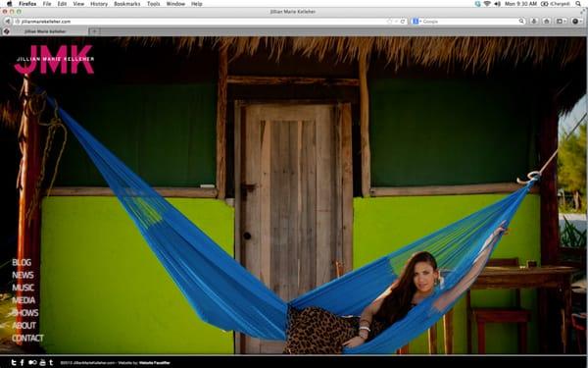Image resolution: width=588 pixels, height=368 pixels.
Task: Click the clock showing Mon 9:30 AM
Action: tap(521, 4)
